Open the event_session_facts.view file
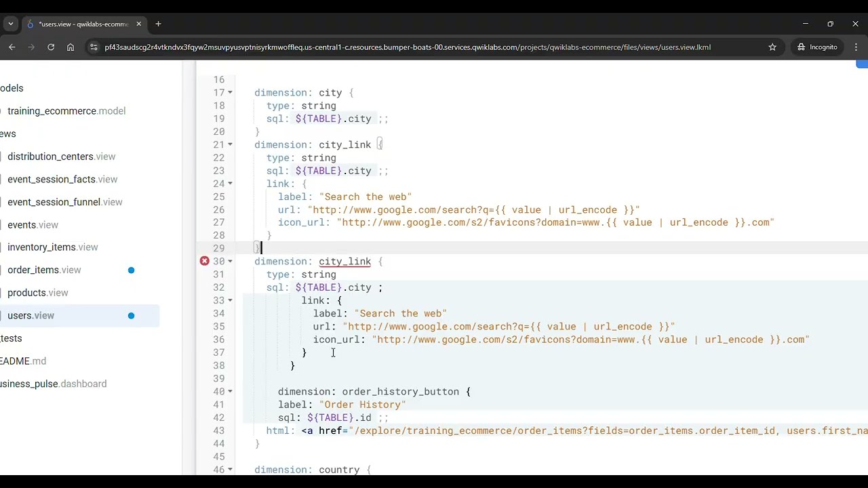The height and width of the screenshot is (488, 868). [62, 180]
